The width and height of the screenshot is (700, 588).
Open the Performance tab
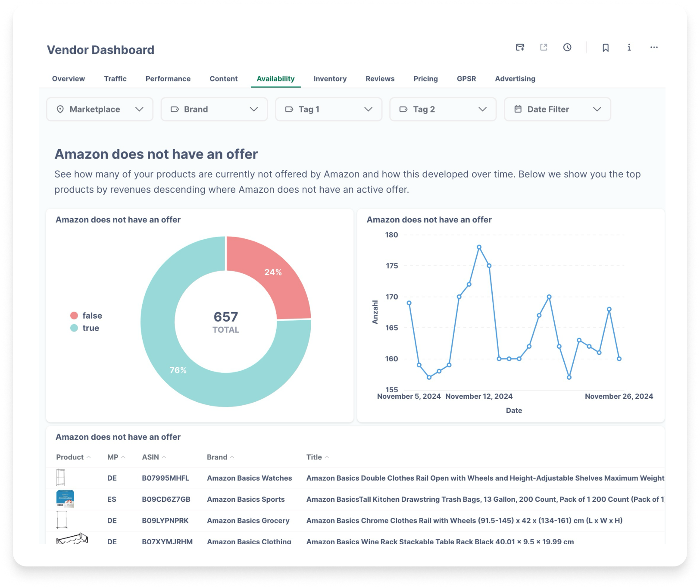pos(168,79)
